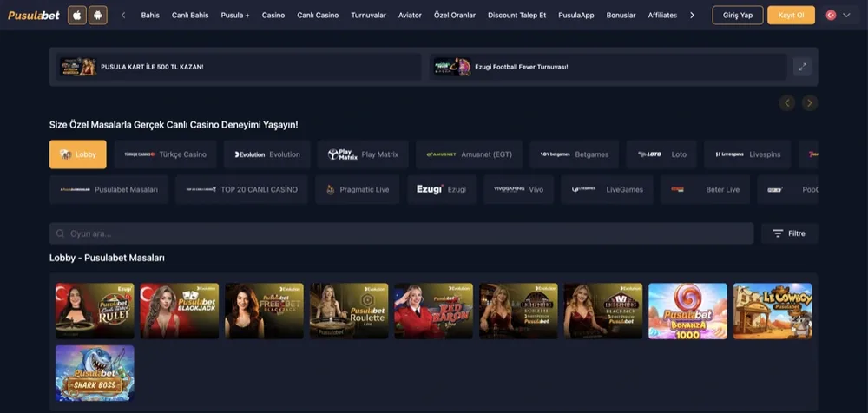
Task: Open the Filtre filter button
Action: pos(789,233)
